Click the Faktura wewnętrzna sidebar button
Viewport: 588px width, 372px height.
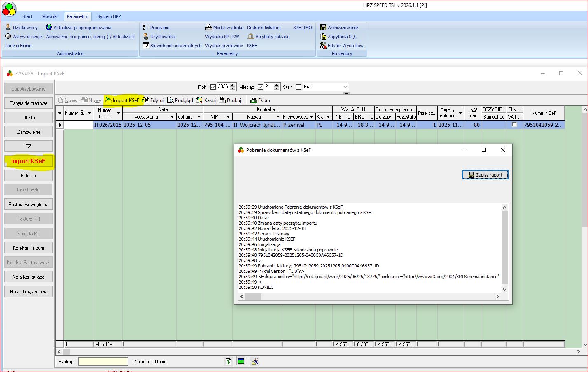point(28,205)
